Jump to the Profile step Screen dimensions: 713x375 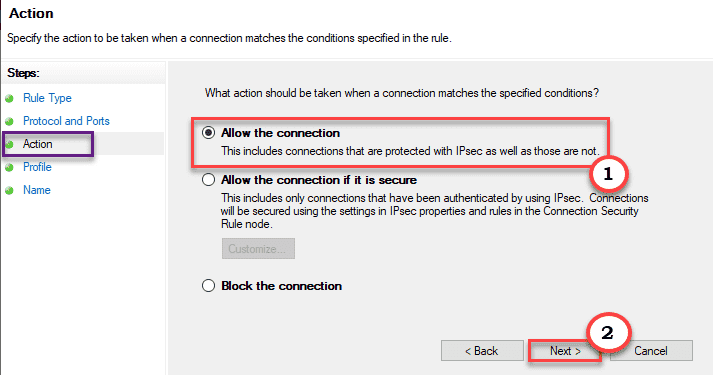(x=37, y=167)
